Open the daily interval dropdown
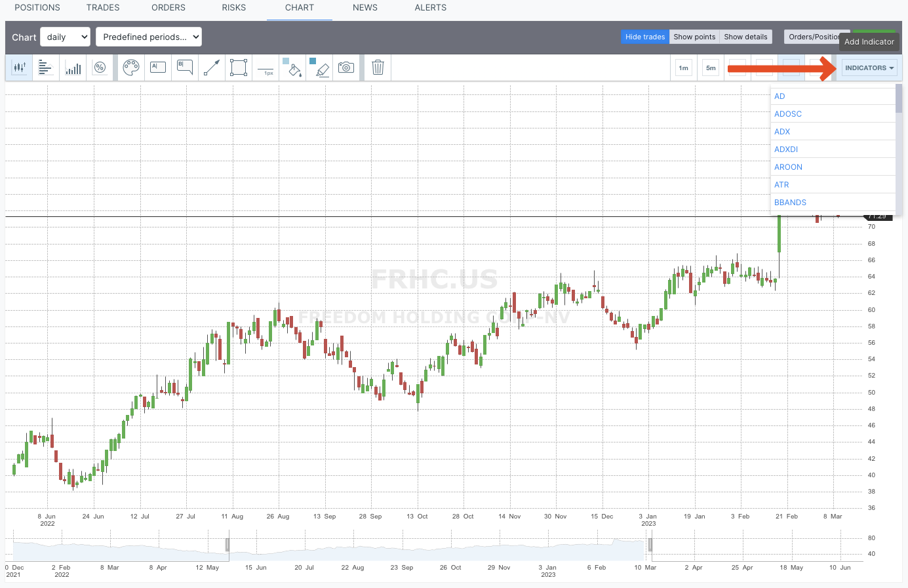The height and width of the screenshot is (588, 908). point(66,37)
